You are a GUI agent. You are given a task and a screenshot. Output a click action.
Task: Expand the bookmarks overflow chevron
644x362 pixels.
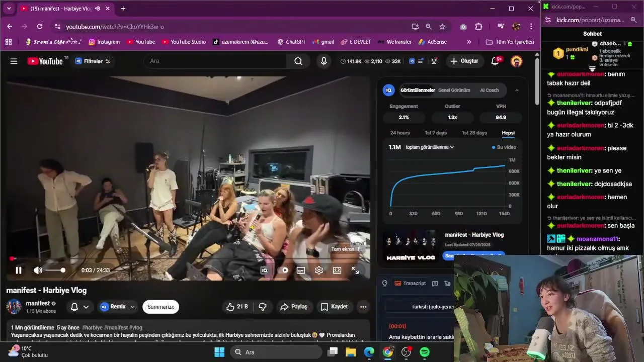(x=469, y=42)
